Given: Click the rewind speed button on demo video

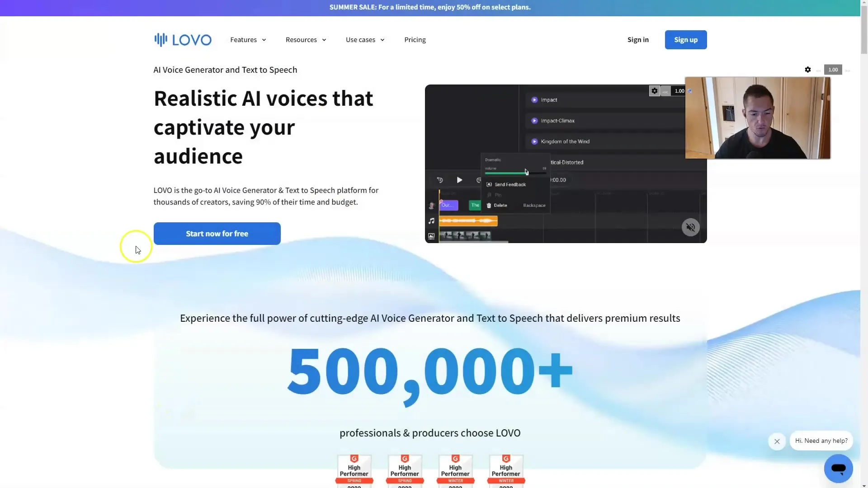Looking at the screenshot, I should [665, 91].
